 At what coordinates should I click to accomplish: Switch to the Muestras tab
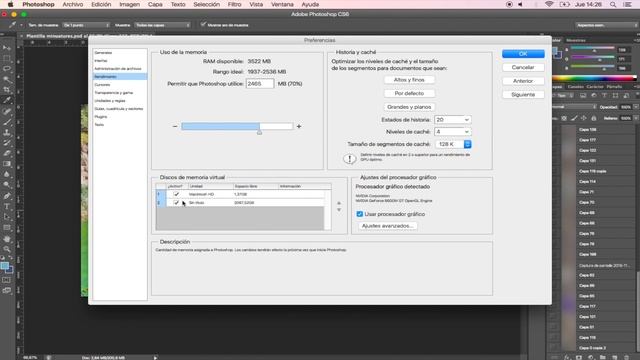click(576, 40)
